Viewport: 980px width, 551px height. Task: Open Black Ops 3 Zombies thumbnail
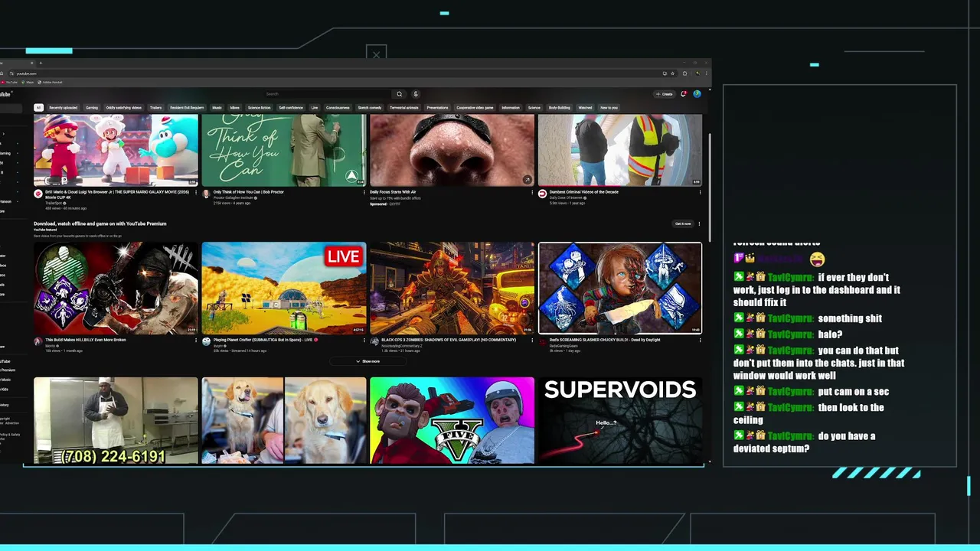pyautogui.click(x=452, y=289)
